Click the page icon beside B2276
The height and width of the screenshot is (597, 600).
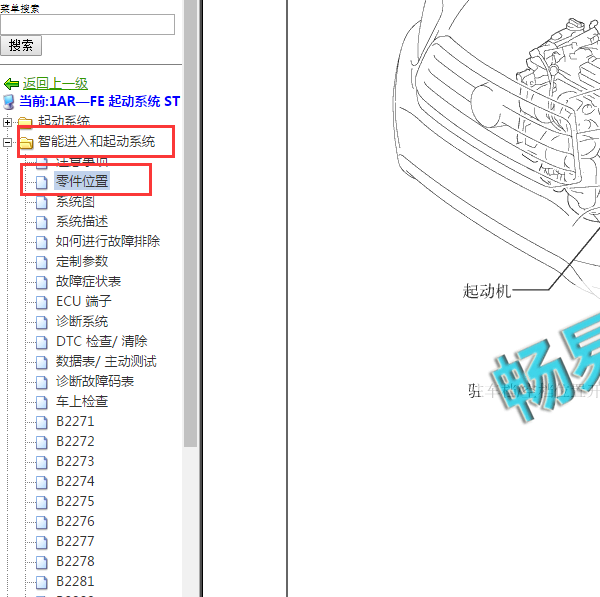click(x=42, y=522)
